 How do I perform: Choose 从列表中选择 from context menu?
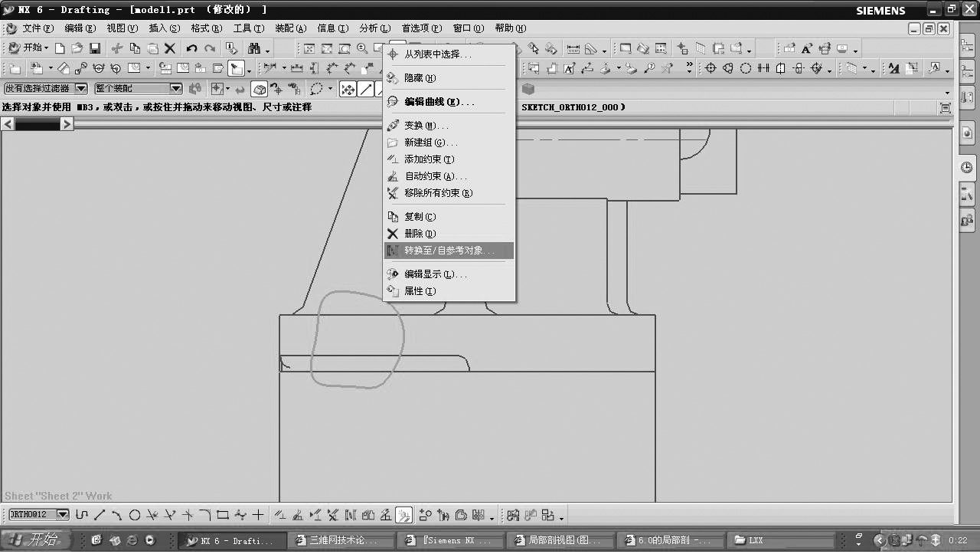point(449,54)
